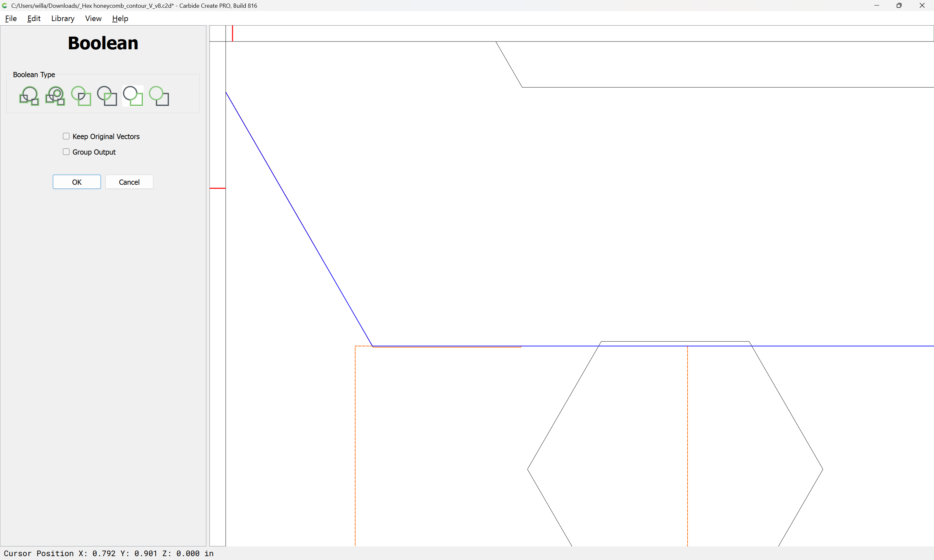Select the third Boolean Type icon
The width and height of the screenshot is (934, 560).
(x=81, y=96)
